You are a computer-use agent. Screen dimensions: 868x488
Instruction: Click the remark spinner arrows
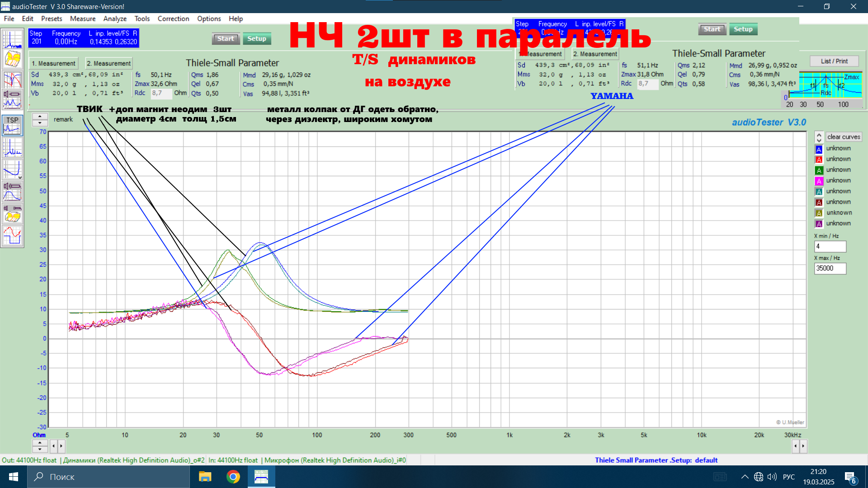(40, 119)
